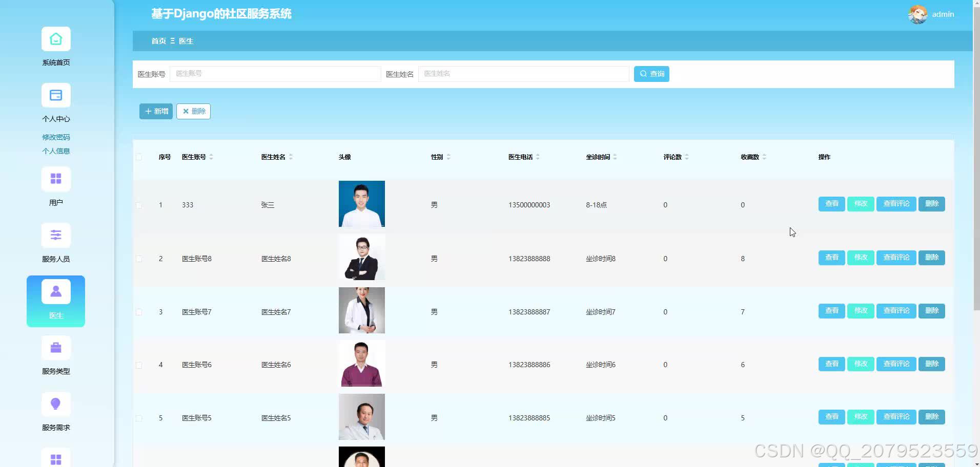
Task: Click 修改 button for 医生姓名5 row
Action: (861, 417)
